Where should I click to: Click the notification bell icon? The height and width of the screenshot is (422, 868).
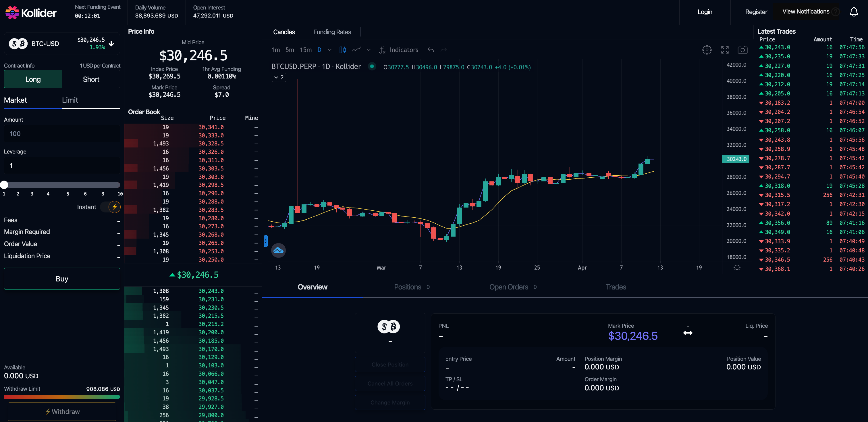[x=854, y=12]
